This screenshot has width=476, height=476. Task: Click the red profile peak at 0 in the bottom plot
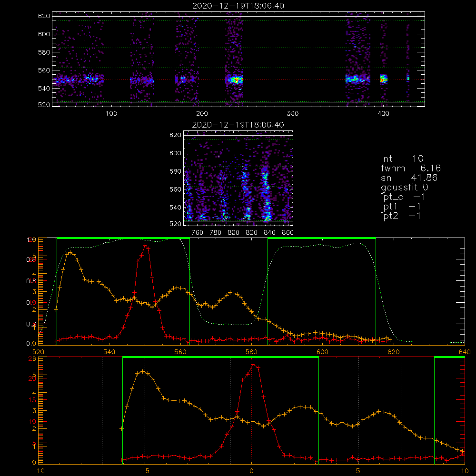[x=253, y=364]
